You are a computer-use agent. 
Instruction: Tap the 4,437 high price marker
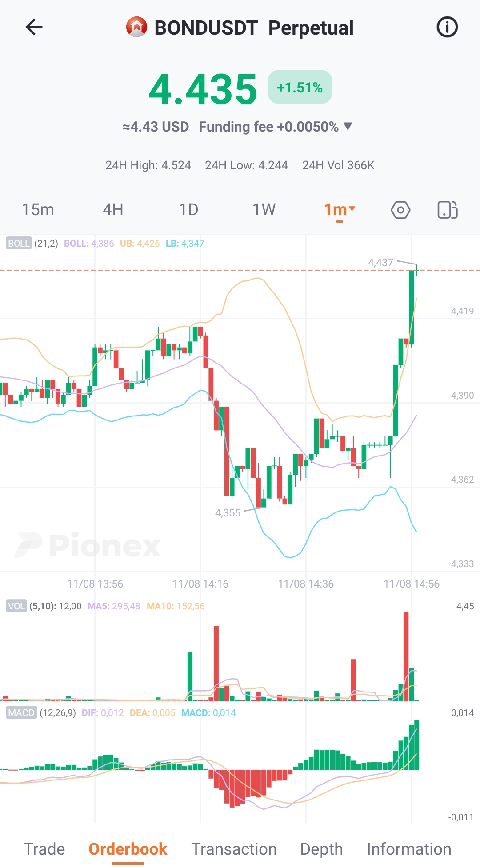[380, 263]
